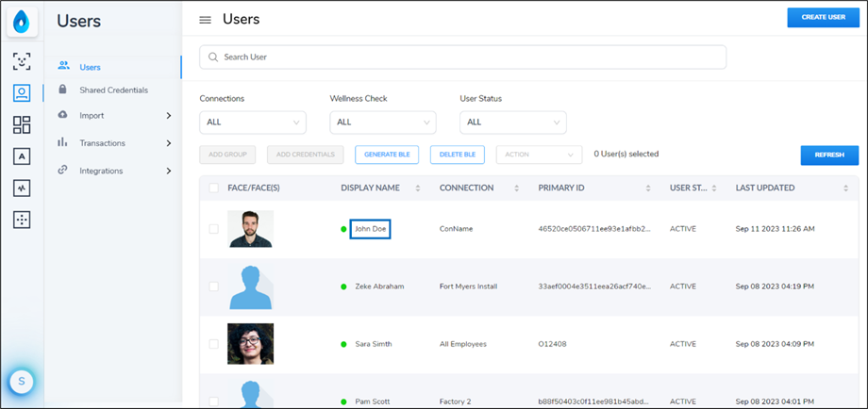Click the Sep 11 2023 11:26 AM timestamp
The image size is (868, 409).
pos(775,229)
